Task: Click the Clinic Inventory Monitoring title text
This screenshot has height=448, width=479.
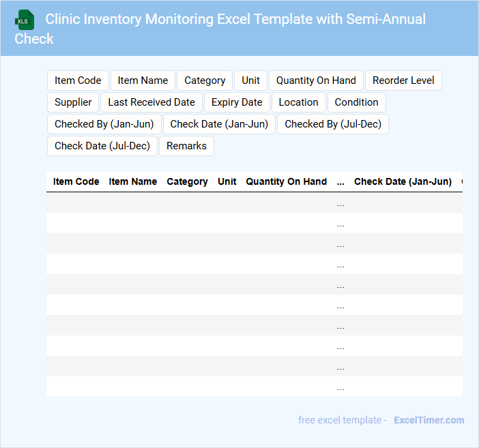Action: tap(235, 19)
